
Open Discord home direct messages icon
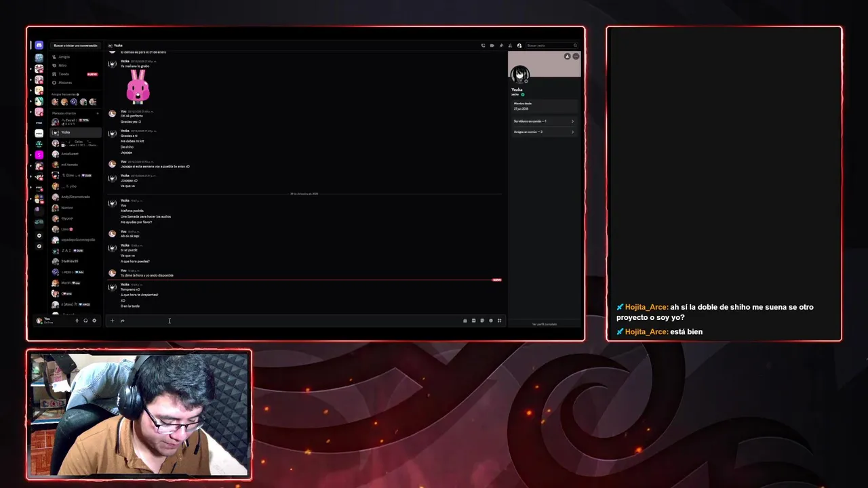39,45
